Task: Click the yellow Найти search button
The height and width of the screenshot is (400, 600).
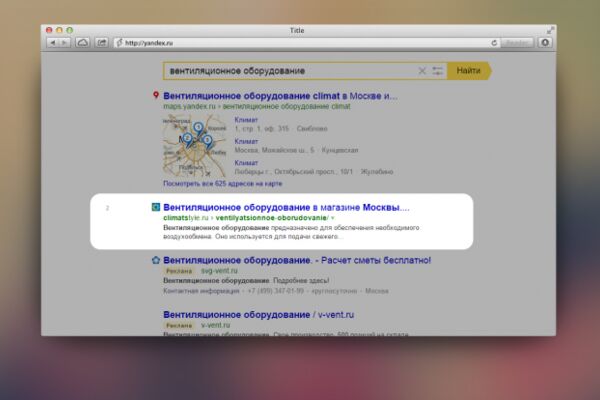Action: pyautogui.click(x=469, y=71)
